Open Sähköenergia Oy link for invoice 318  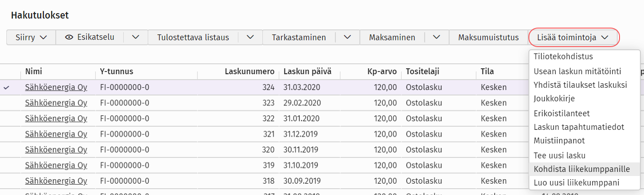[x=56, y=181]
